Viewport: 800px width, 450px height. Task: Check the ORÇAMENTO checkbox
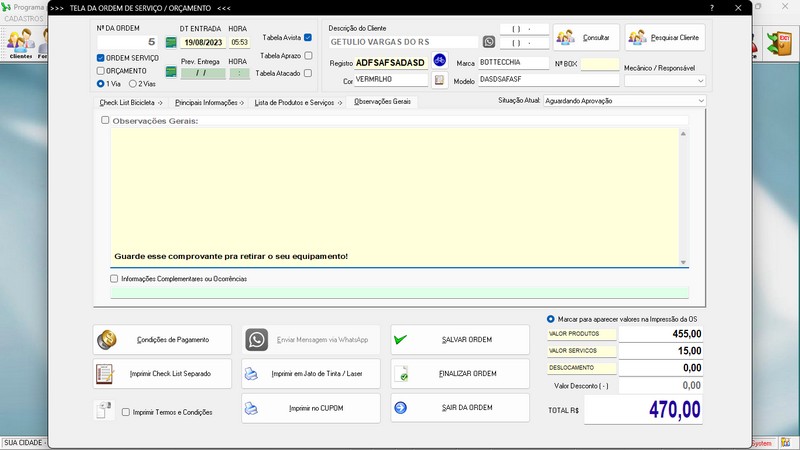tap(101, 71)
